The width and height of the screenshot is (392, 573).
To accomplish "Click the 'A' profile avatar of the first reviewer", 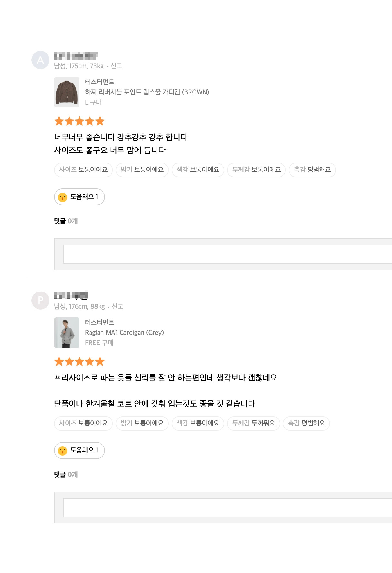I will click(x=40, y=60).
